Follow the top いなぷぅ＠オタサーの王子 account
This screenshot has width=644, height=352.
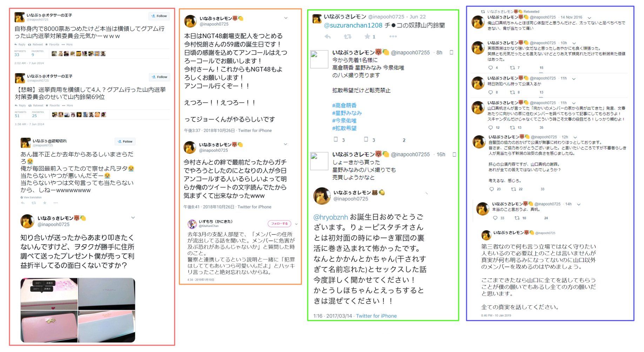point(159,16)
